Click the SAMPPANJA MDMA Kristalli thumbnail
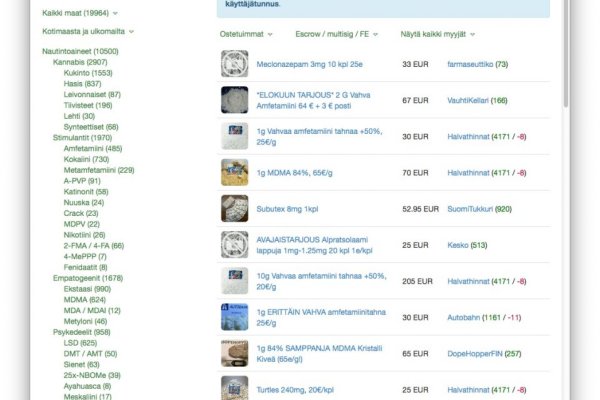 [x=235, y=353]
